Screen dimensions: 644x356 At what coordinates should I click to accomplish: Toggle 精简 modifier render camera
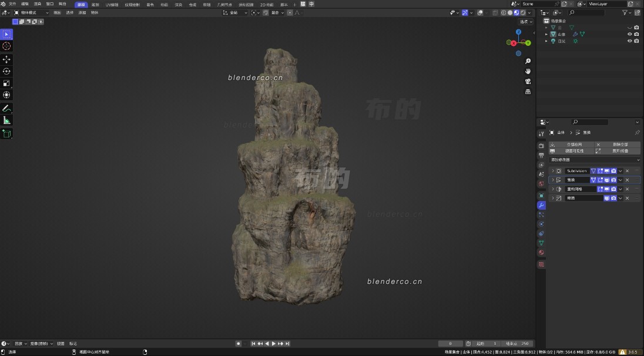click(613, 198)
